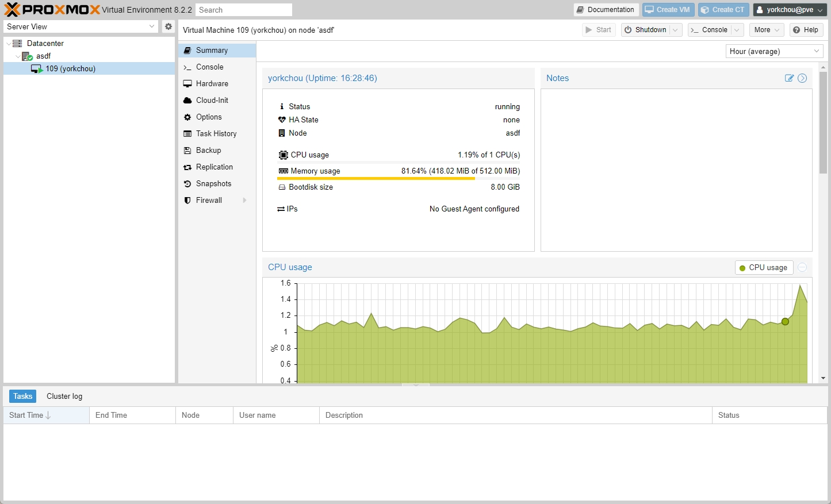Open Server View settings gear

(x=168, y=26)
